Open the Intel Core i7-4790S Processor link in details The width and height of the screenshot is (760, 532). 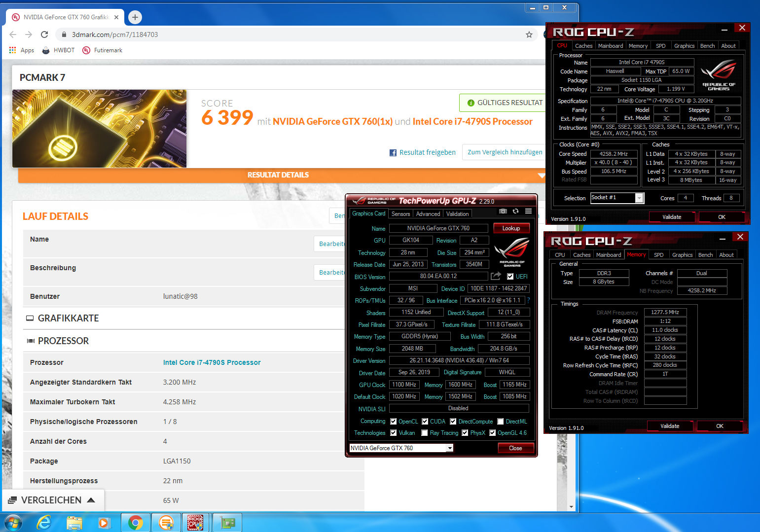point(212,362)
